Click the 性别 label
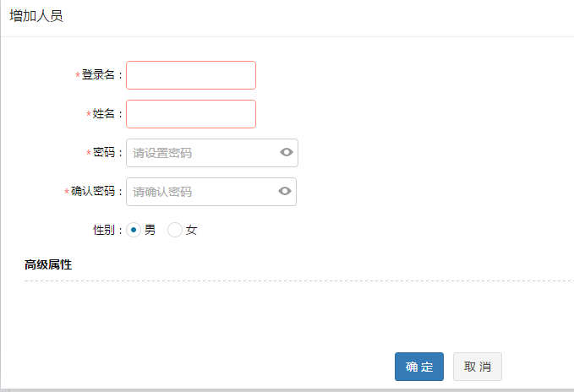The width and height of the screenshot is (574, 392). [x=104, y=230]
